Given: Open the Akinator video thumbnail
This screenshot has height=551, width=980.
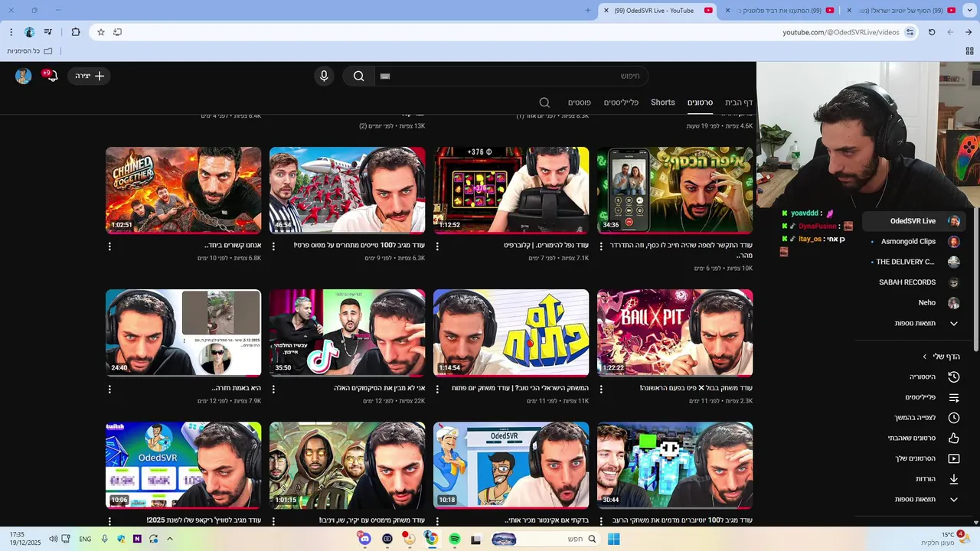Looking at the screenshot, I should pyautogui.click(x=511, y=465).
